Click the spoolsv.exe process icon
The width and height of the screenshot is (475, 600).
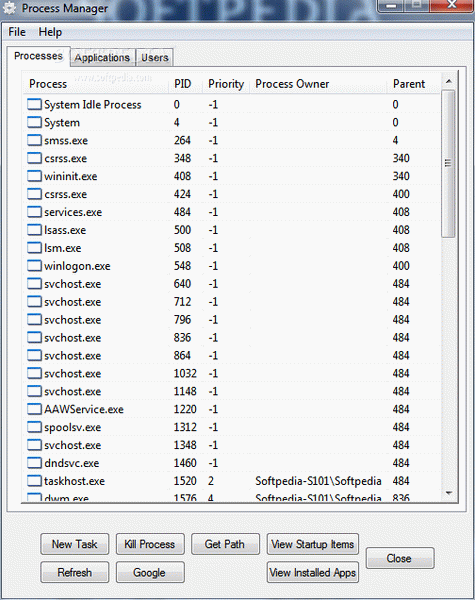click(34, 427)
